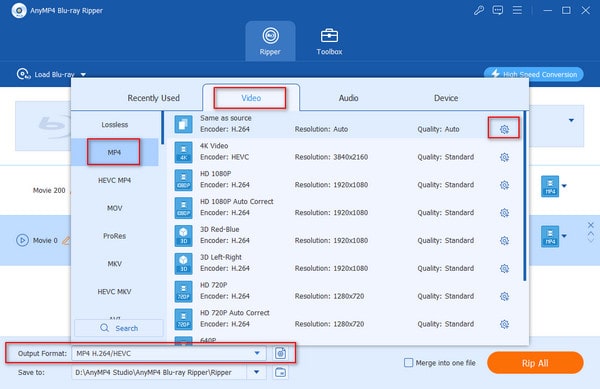Switch to the Video tab
The width and height of the screenshot is (600, 389).
251,98
